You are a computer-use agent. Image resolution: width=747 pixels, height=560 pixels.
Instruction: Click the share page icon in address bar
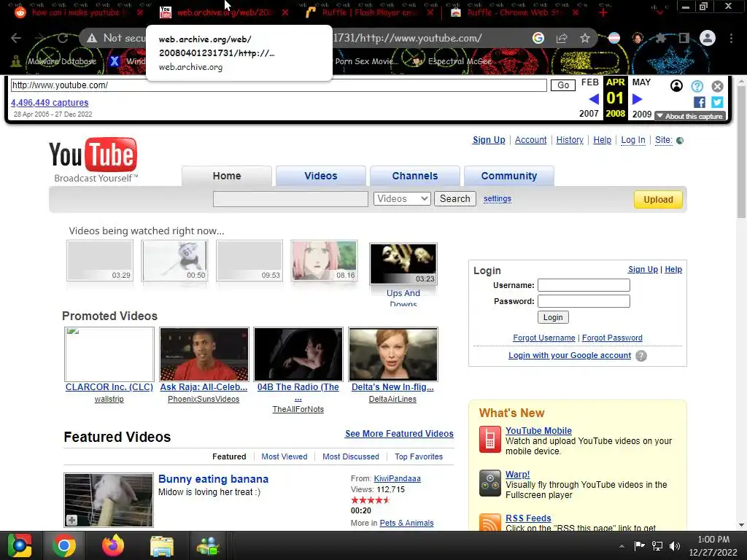(562, 38)
